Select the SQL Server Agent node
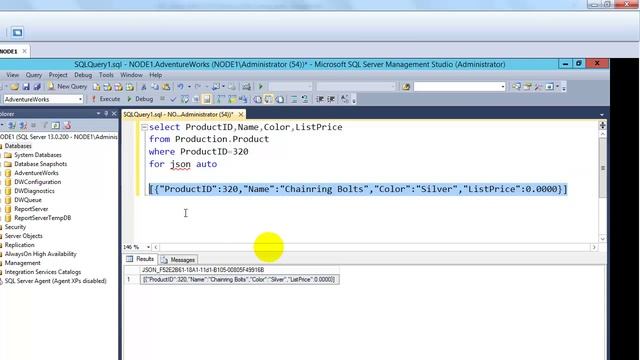Image resolution: width=640 pixels, height=360 pixels. (54, 281)
